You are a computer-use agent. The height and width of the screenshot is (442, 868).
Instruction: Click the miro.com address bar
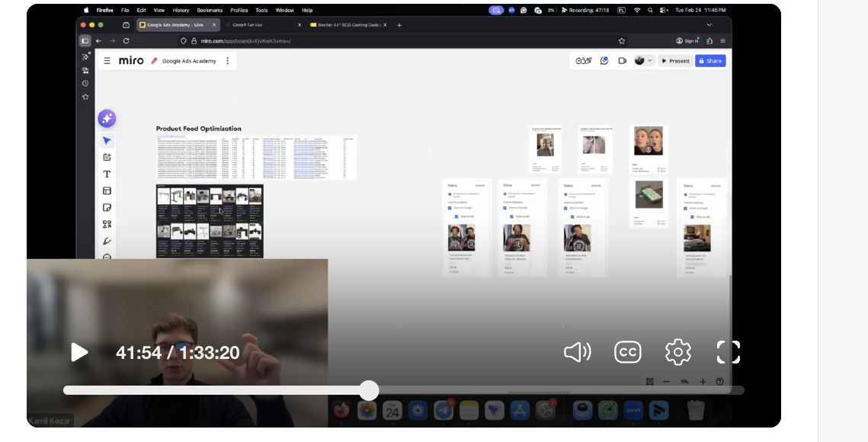tap(404, 41)
